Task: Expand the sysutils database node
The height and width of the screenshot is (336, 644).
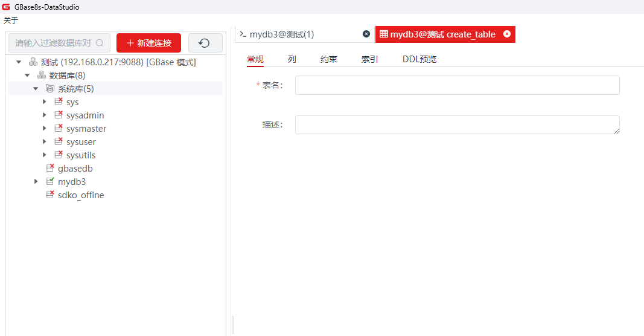Action: 45,155
